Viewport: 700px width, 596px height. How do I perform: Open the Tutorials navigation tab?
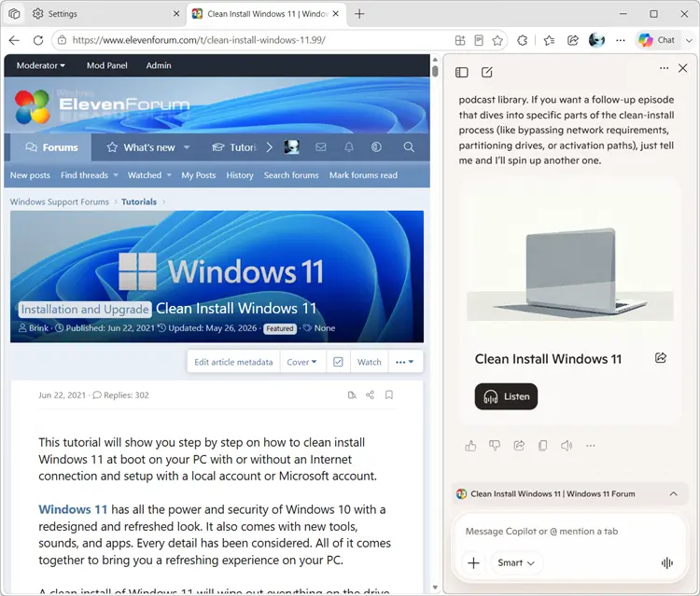[234, 147]
